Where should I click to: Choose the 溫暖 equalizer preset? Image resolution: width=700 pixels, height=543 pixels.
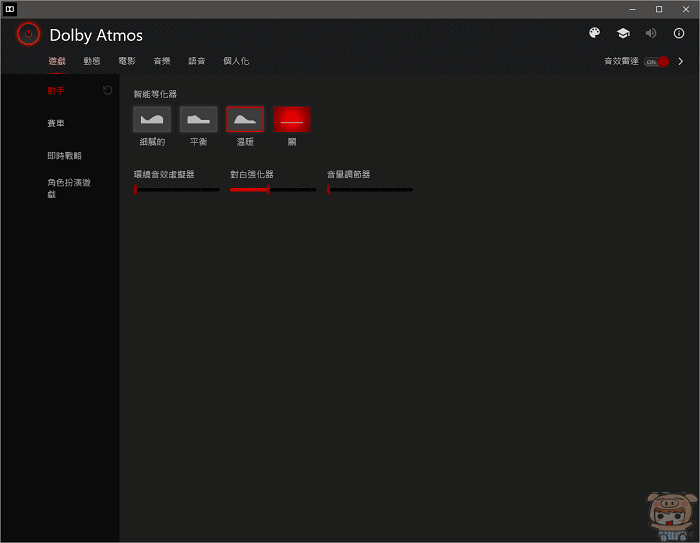[x=245, y=119]
